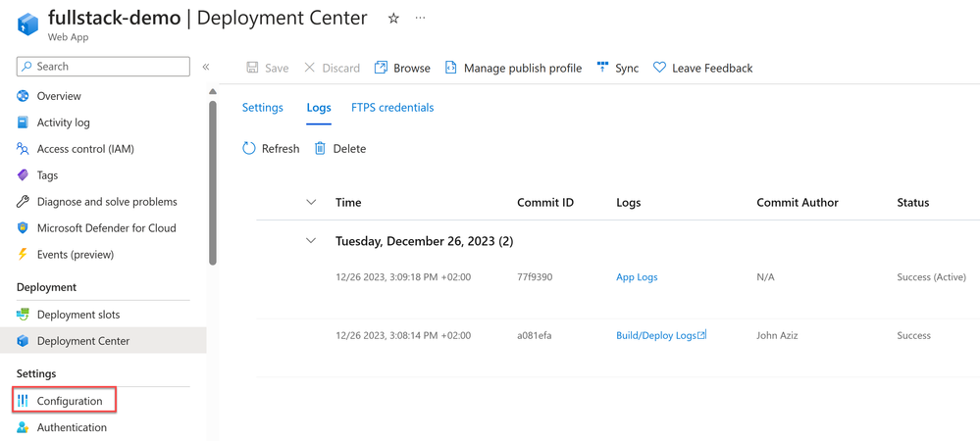The height and width of the screenshot is (441, 980).
Task: Click the sidebar scrollbar thumb
Action: point(213,182)
